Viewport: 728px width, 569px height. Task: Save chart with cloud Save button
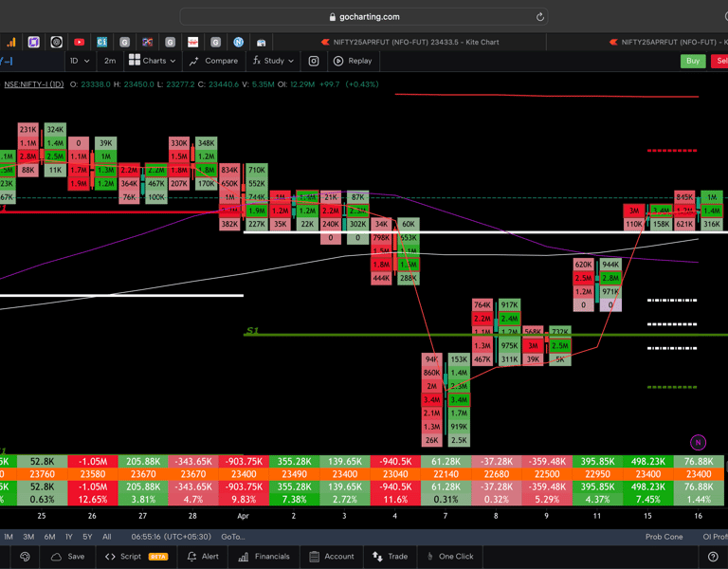(68, 557)
